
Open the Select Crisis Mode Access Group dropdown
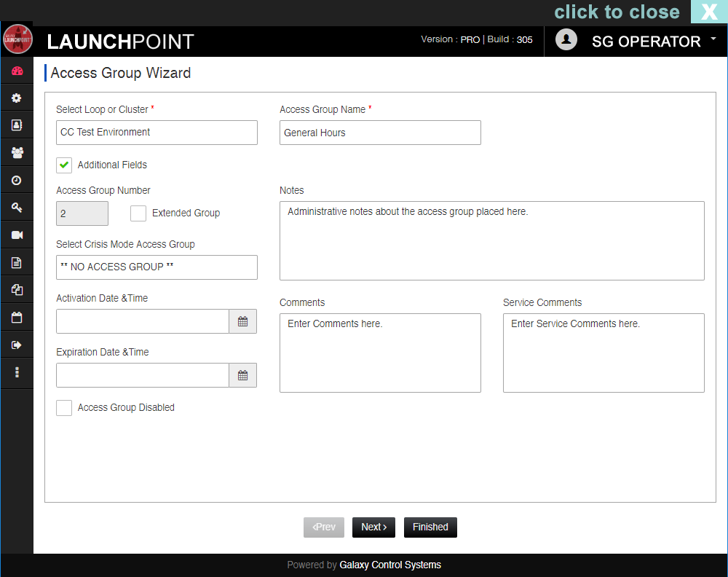click(x=157, y=267)
